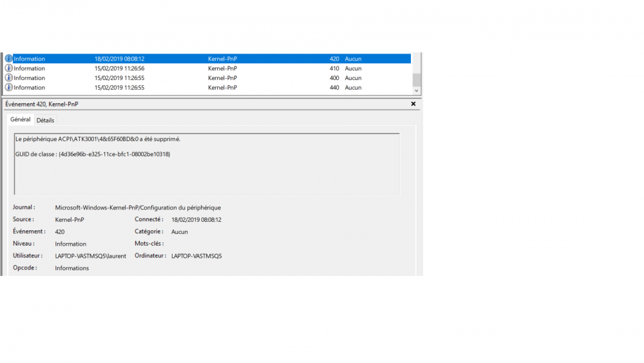The image size is (644, 363).
Task: Click info icon of event 410 row
Action: [x=8, y=68]
